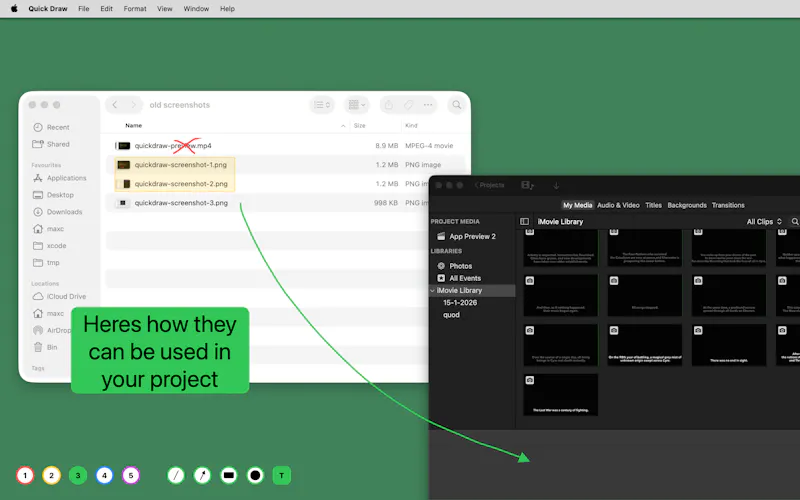Screen dimensions: 800x500
Task: Open Downloads in the Finder sidebar
Action: click(x=57, y=212)
